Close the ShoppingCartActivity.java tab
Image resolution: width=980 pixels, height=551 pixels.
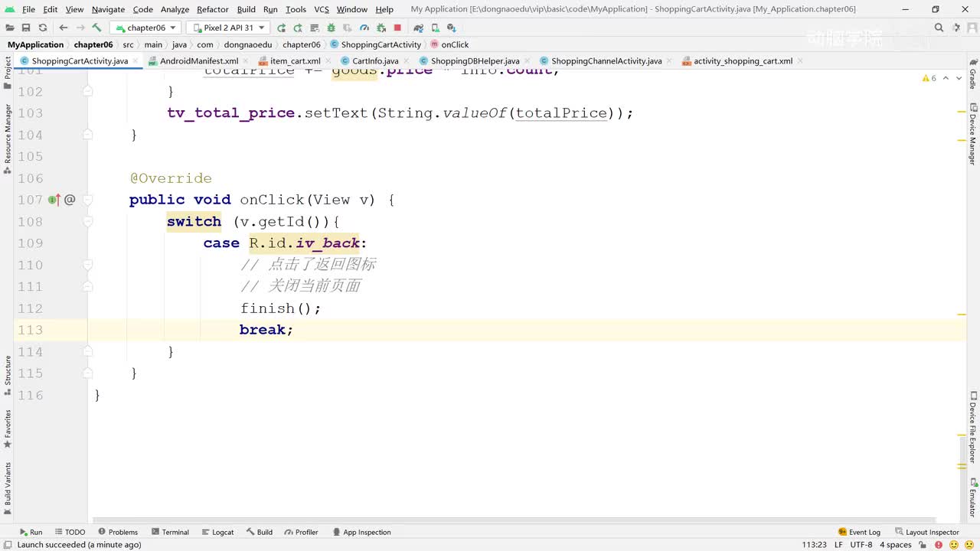point(136,60)
